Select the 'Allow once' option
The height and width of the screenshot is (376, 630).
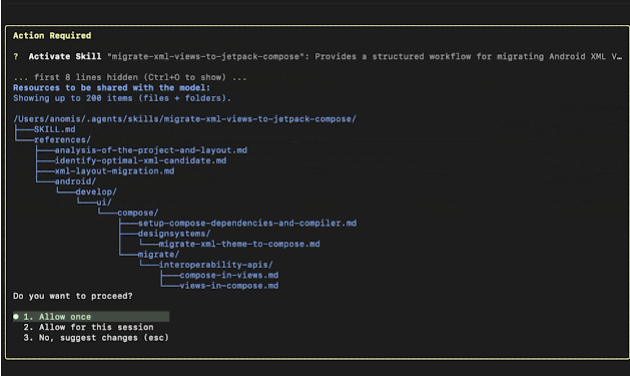coord(91,317)
